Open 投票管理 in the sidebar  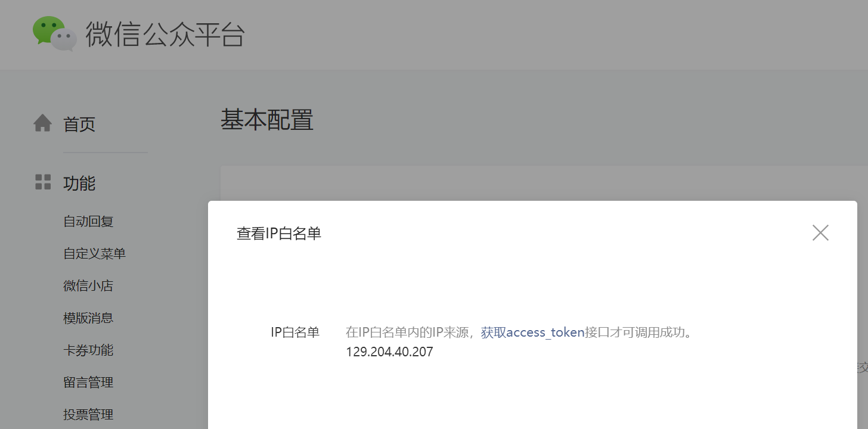[x=88, y=415]
